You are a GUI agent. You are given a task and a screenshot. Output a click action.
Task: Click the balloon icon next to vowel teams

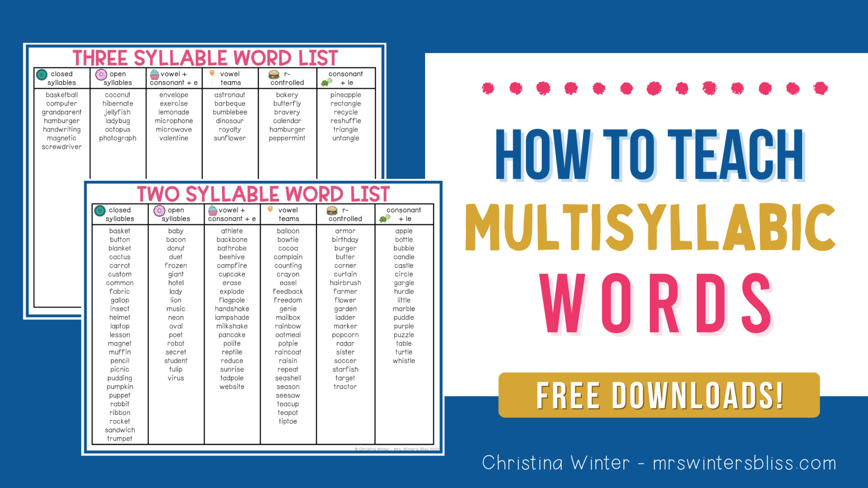tap(270, 210)
